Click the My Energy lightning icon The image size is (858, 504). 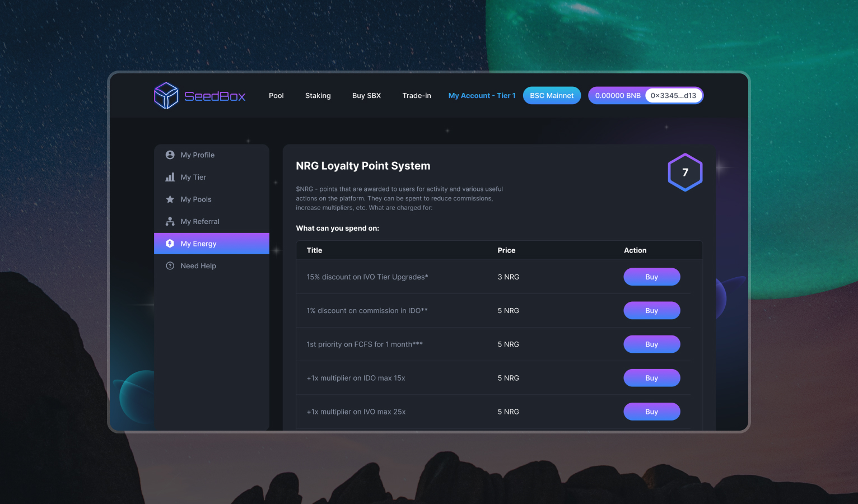point(170,244)
